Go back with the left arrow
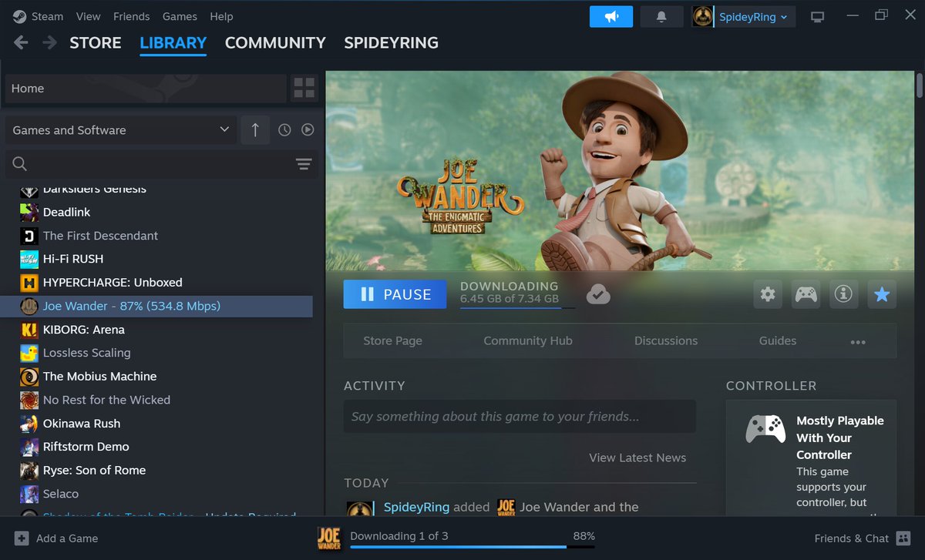Viewport: 925px width, 560px height. coord(21,42)
